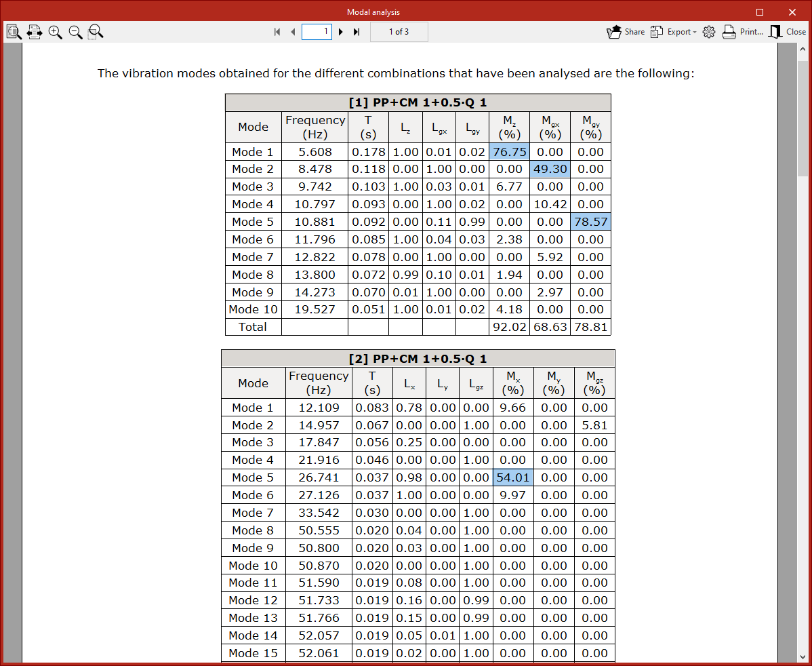Select the highlighted 54.01 cell
The image size is (812, 666).
coord(513,477)
